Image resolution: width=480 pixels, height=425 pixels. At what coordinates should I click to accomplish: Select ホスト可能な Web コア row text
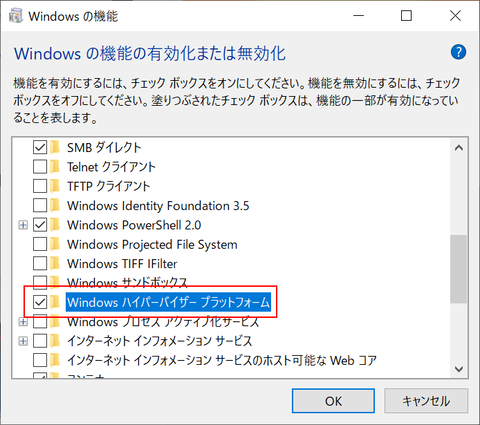pyautogui.click(x=222, y=360)
